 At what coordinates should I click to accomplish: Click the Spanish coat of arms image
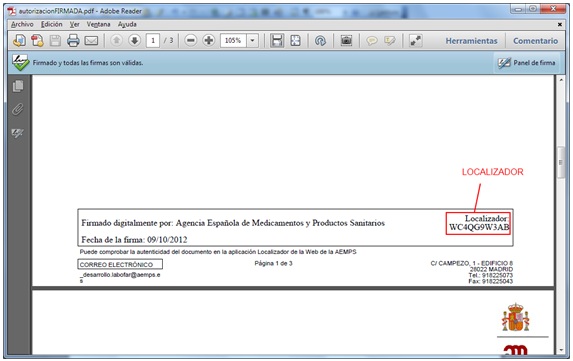coord(516,317)
